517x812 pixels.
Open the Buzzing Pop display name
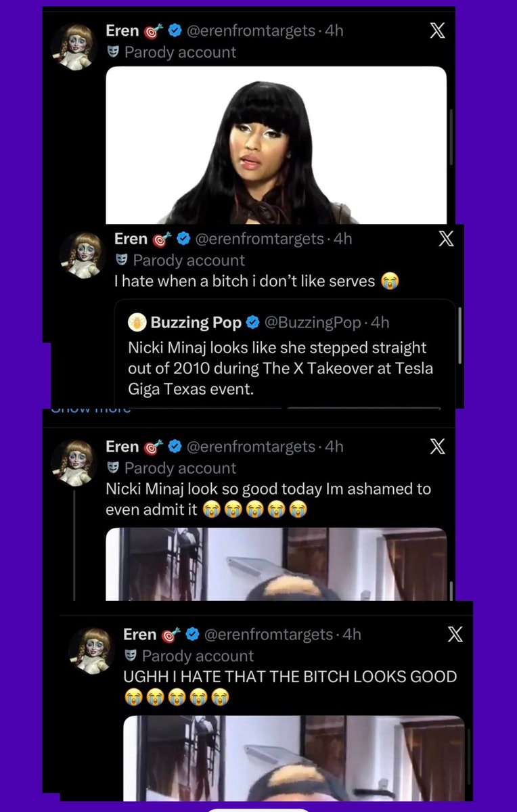pyautogui.click(x=196, y=322)
